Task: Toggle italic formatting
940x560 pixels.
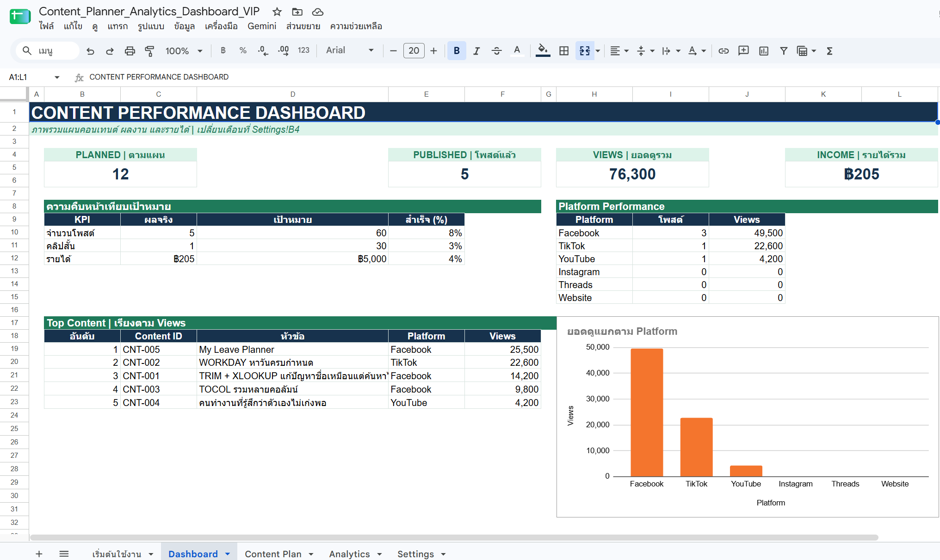Action: click(x=476, y=51)
